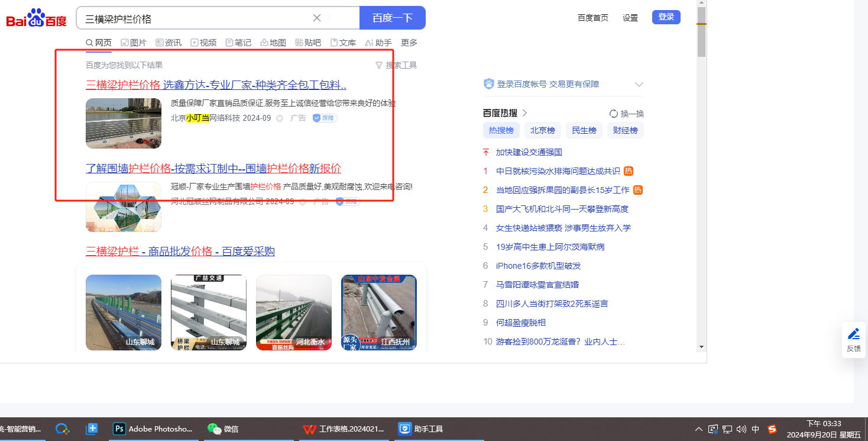Click the 百度一下 search button

pos(393,18)
